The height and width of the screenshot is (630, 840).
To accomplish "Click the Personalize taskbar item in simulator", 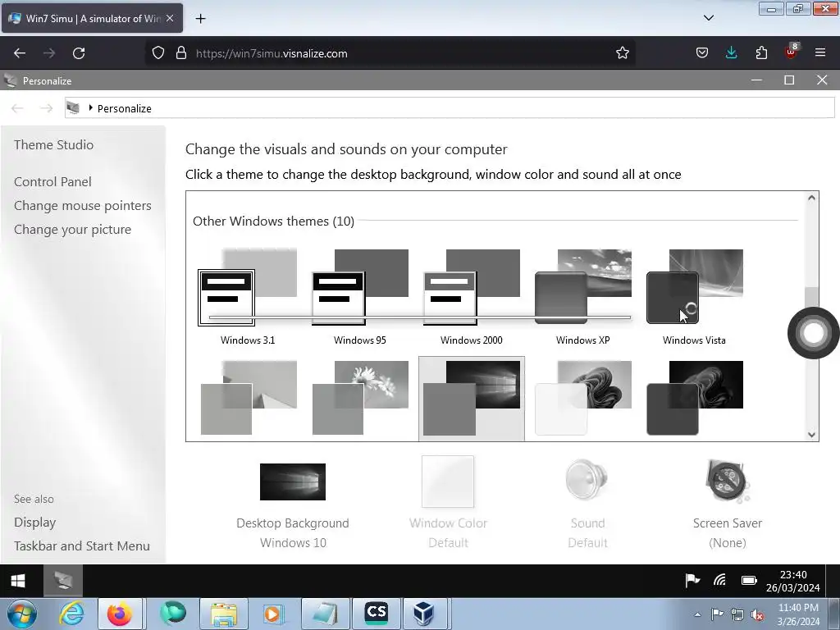I will [63, 581].
